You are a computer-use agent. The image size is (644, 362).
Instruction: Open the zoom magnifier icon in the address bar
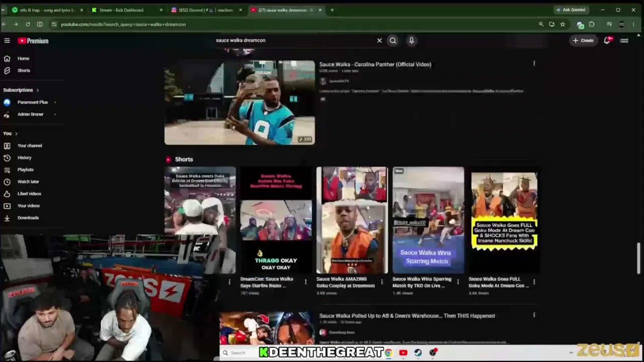541,24
